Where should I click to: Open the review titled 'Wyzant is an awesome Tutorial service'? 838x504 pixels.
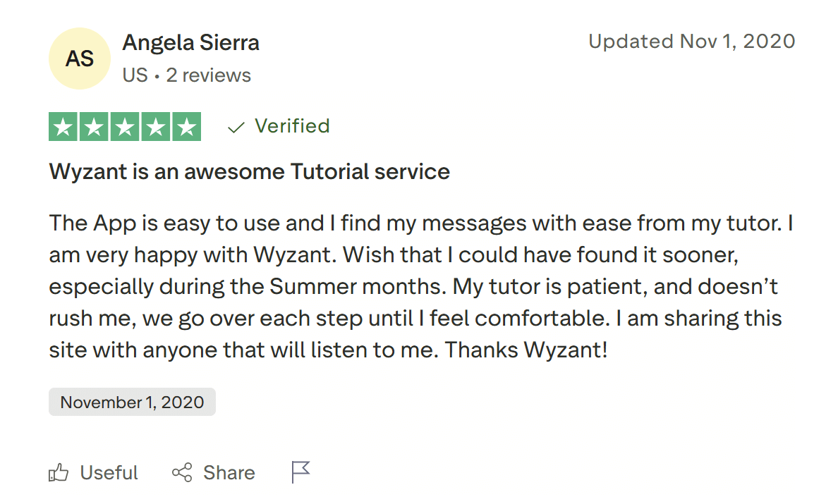249,171
